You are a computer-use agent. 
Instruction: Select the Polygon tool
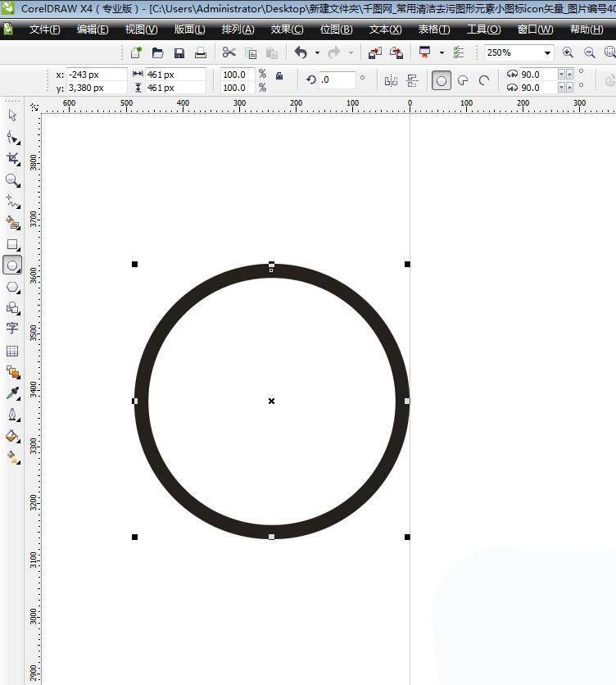(12, 287)
